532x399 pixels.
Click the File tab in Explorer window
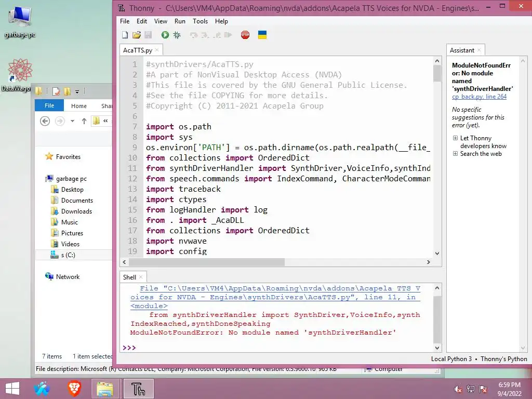point(49,105)
